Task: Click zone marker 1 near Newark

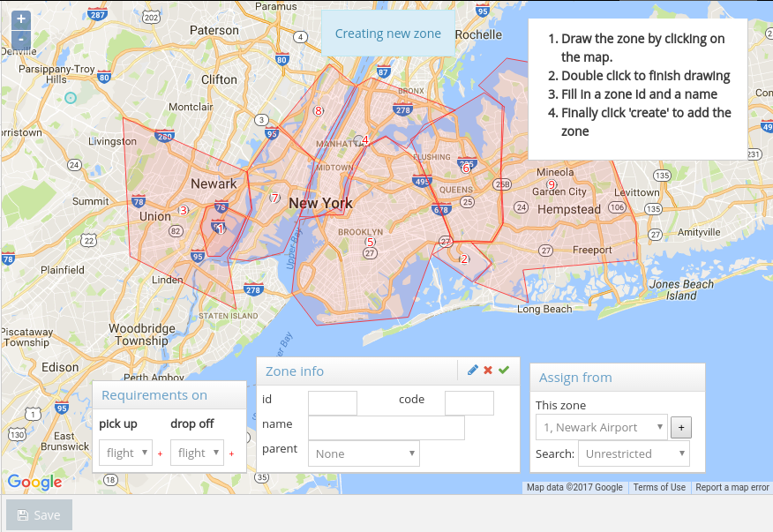Action: [x=220, y=229]
